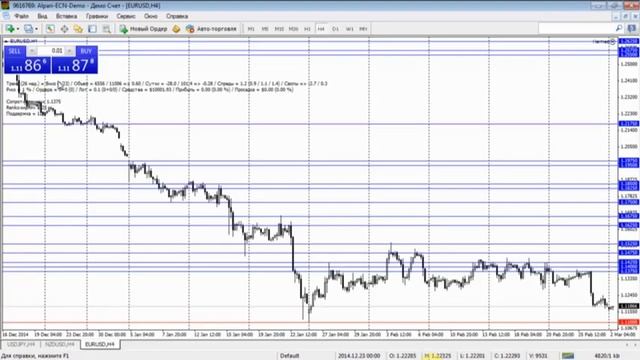
Task: Open the Вид menu
Action: point(42,16)
